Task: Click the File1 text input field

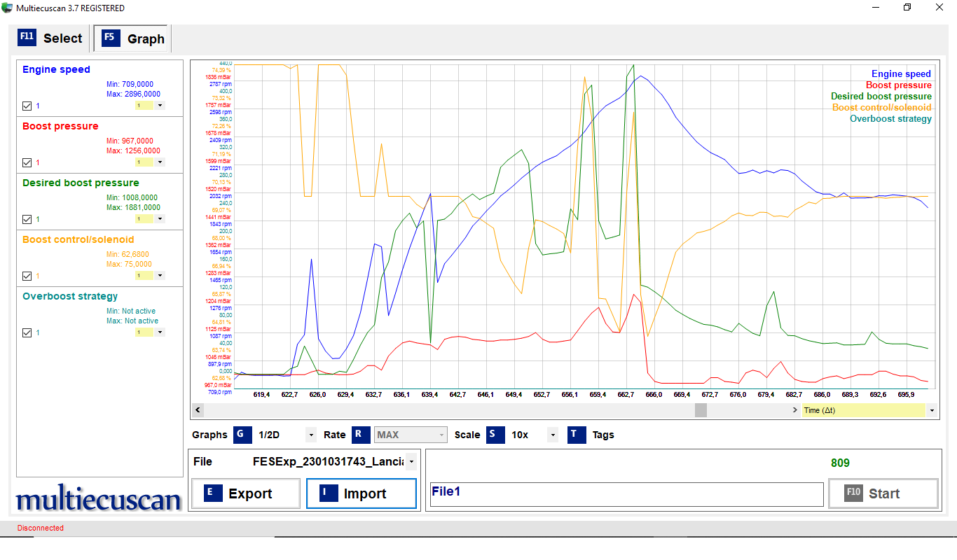Action: [x=626, y=493]
